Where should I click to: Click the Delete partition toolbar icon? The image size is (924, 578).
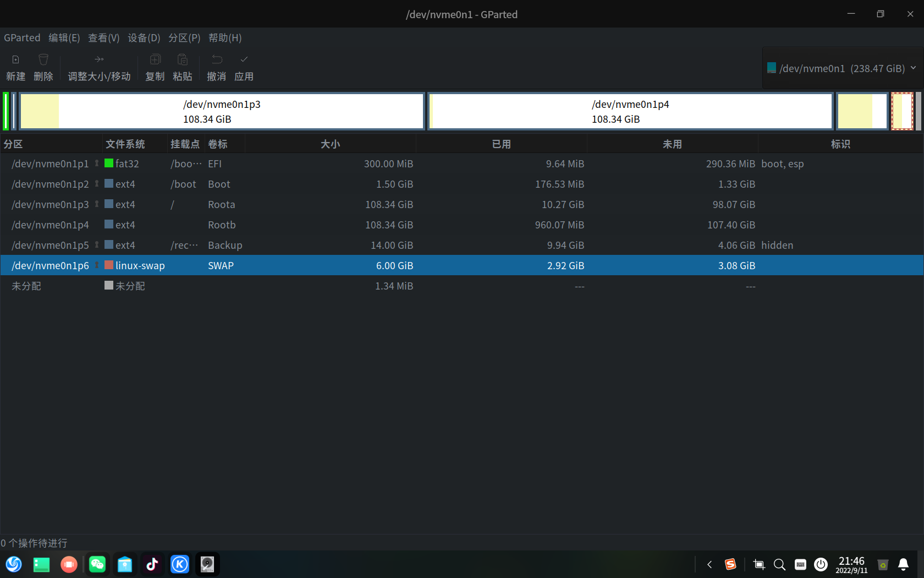point(43,59)
